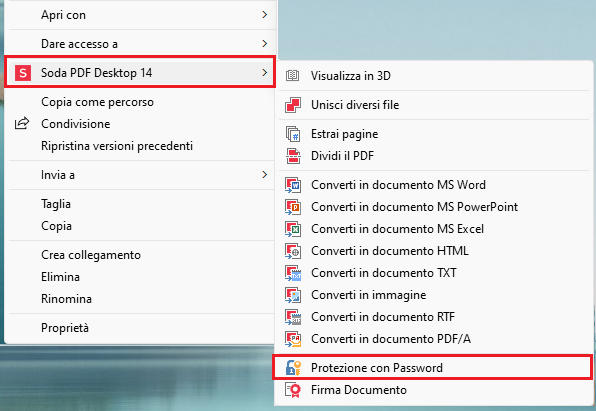
Task: Click the Excel conversion icon
Action: pyautogui.click(x=293, y=229)
